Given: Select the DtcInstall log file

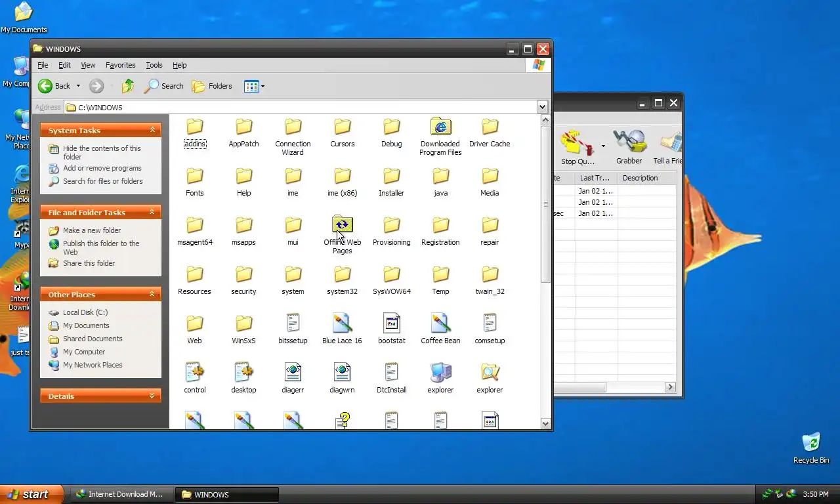Looking at the screenshot, I should pos(391,378).
